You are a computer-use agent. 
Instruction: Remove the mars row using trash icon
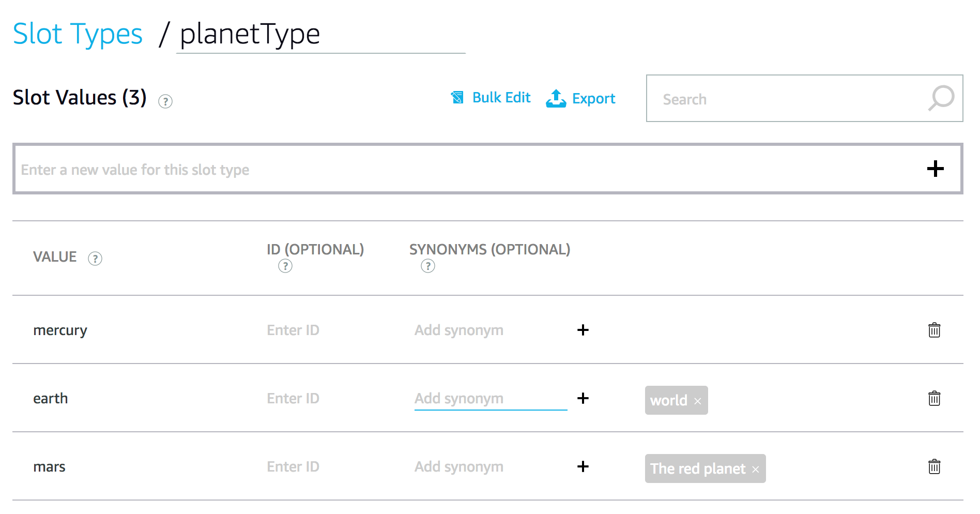[934, 466]
